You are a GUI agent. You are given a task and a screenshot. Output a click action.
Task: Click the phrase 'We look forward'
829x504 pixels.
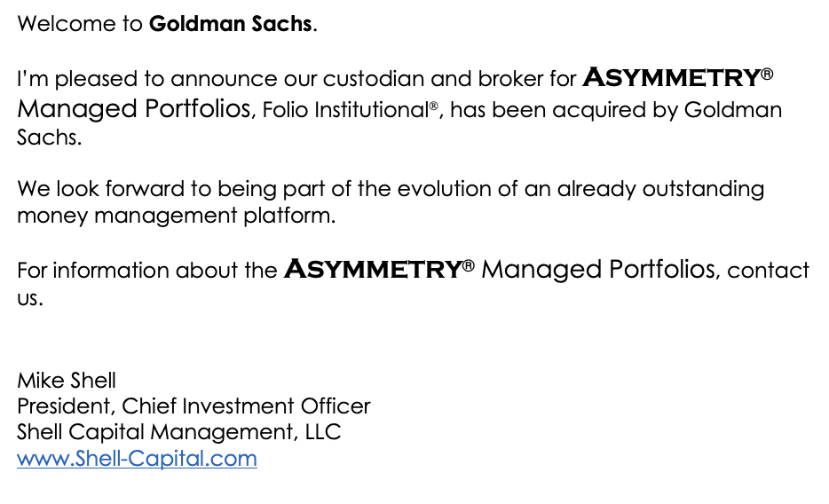click(97, 189)
